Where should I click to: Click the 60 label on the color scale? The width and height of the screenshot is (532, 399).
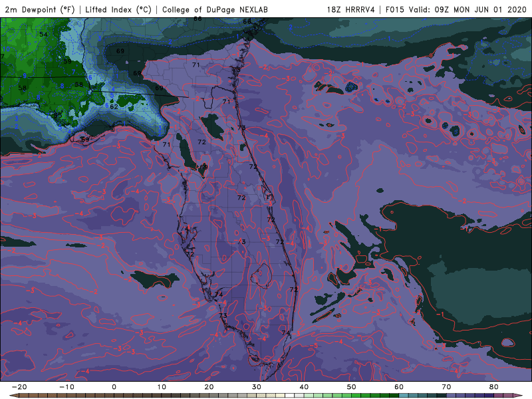point(399,387)
